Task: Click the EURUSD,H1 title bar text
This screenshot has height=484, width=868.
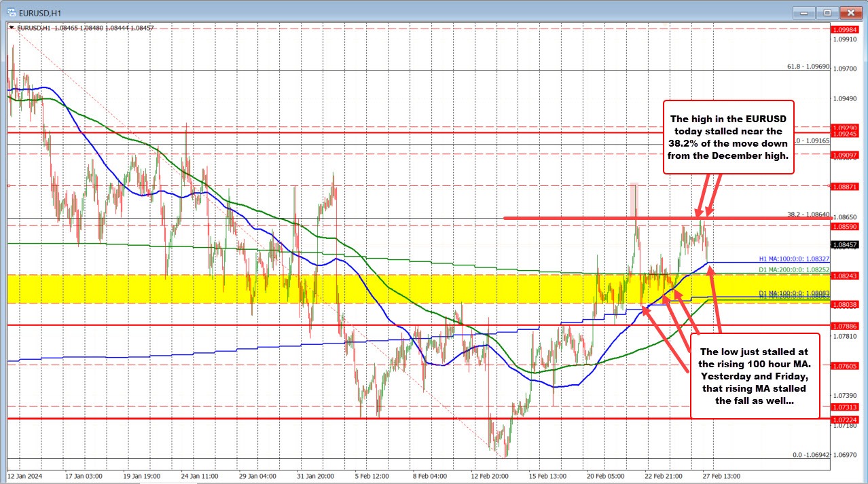Action: point(43,12)
